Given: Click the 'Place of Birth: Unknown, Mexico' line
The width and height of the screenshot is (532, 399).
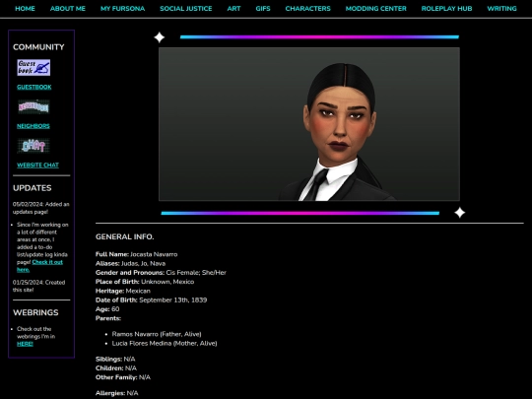Looking at the screenshot, I should point(145,282).
